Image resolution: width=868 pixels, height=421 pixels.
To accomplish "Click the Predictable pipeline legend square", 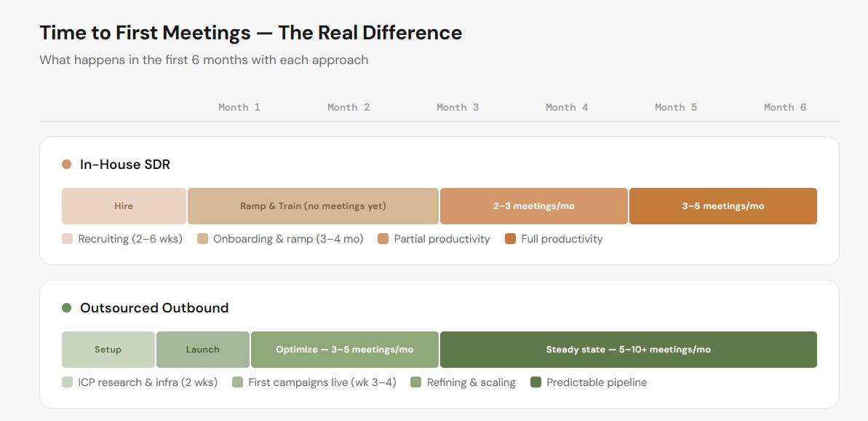I will pos(535,382).
